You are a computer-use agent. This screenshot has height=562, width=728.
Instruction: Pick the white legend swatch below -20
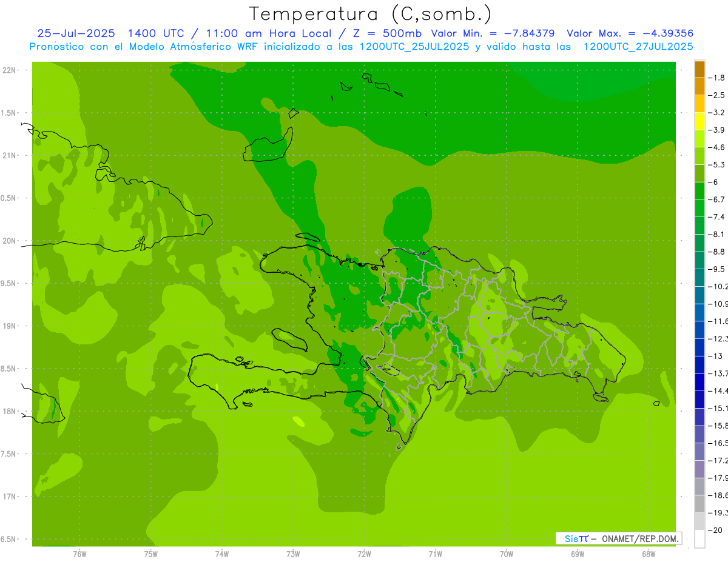click(700, 539)
